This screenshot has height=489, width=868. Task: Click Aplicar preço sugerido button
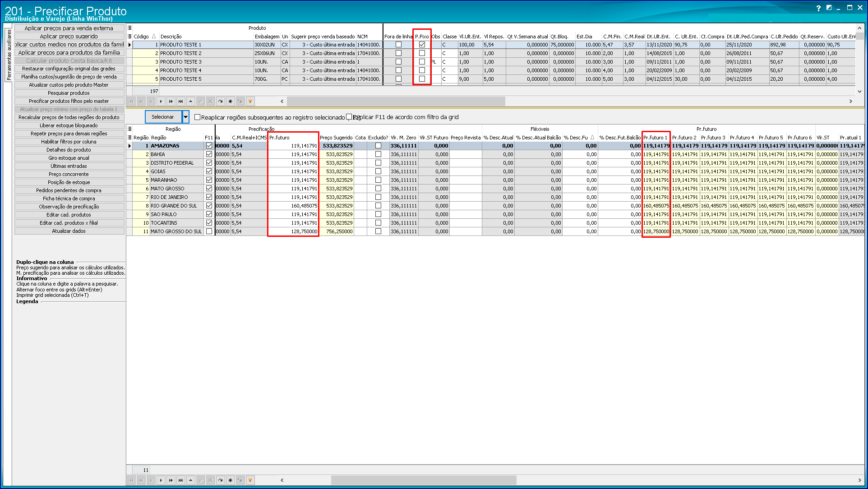[69, 36]
